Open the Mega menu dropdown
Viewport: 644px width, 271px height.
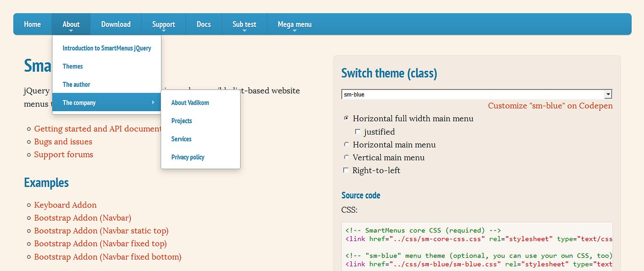coord(294,24)
